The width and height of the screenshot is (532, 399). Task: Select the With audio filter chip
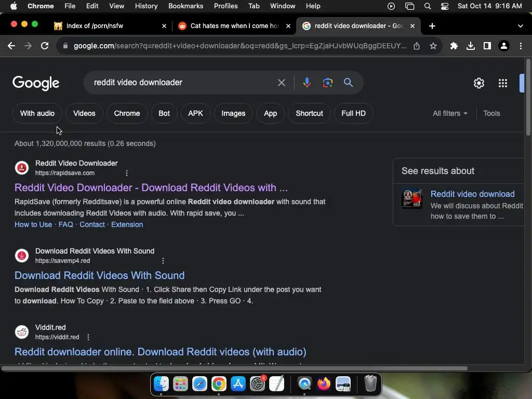pyautogui.click(x=37, y=113)
